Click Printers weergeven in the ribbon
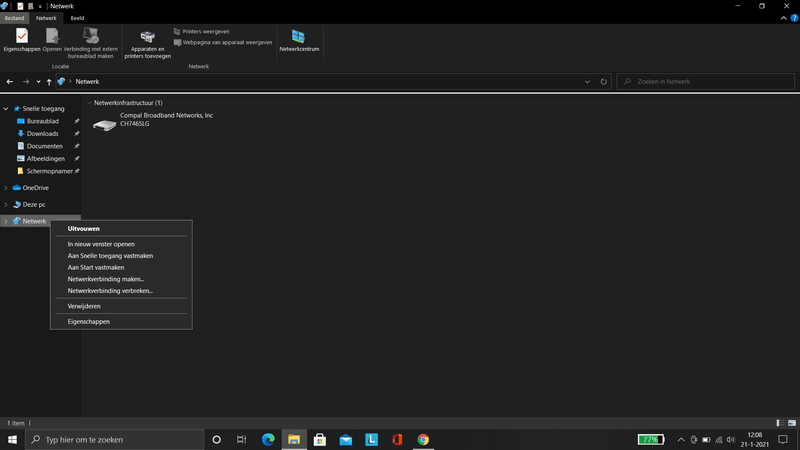 [205, 31]
